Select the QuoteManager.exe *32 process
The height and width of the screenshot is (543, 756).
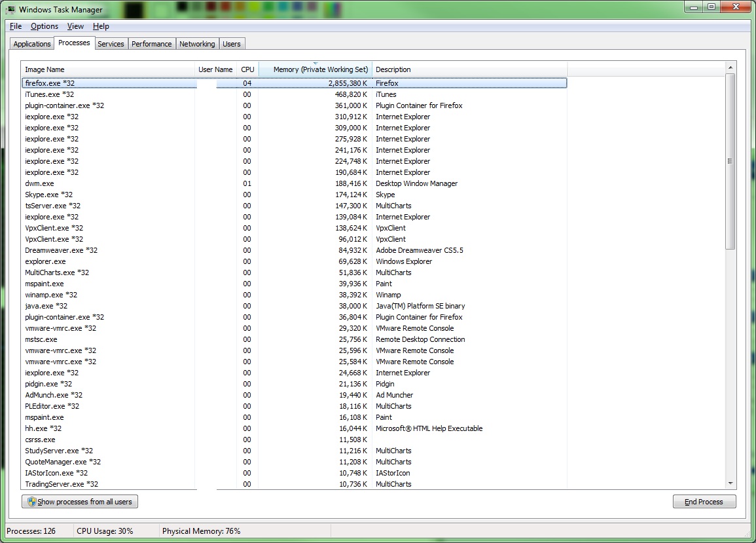pyautogui.click(x=294, y=461)
